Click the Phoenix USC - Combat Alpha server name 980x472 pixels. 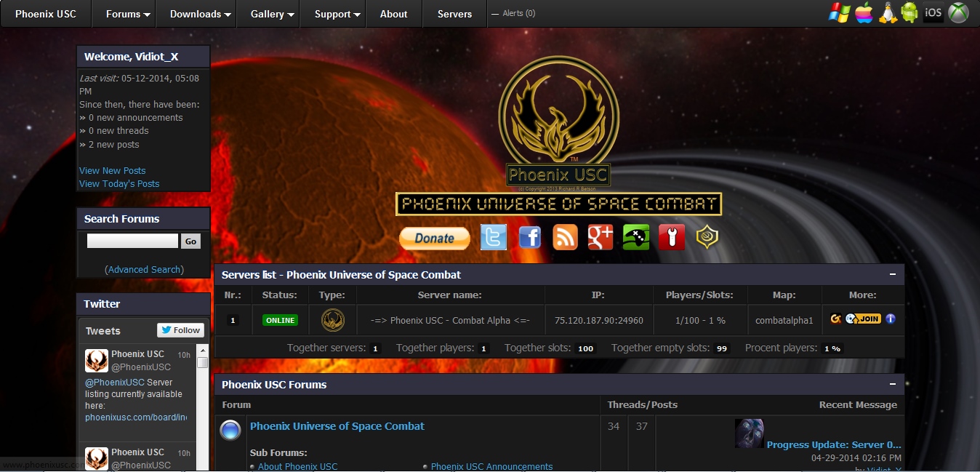pos(450,320)
